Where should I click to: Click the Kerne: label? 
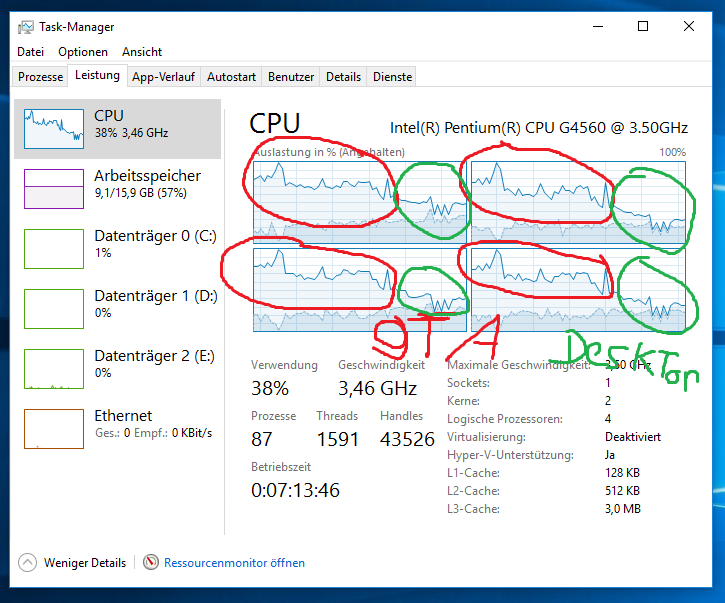coord(463,401)
